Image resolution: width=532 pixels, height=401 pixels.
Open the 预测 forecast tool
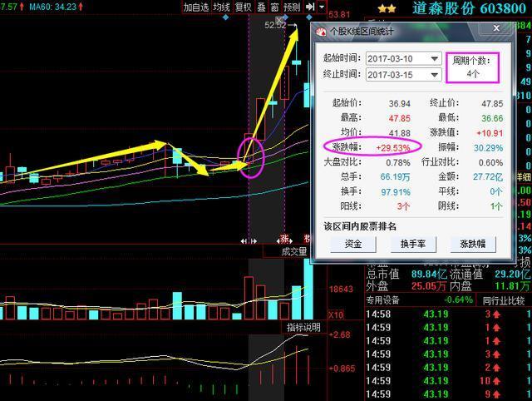pyautogui.click(x=291, y=7)
